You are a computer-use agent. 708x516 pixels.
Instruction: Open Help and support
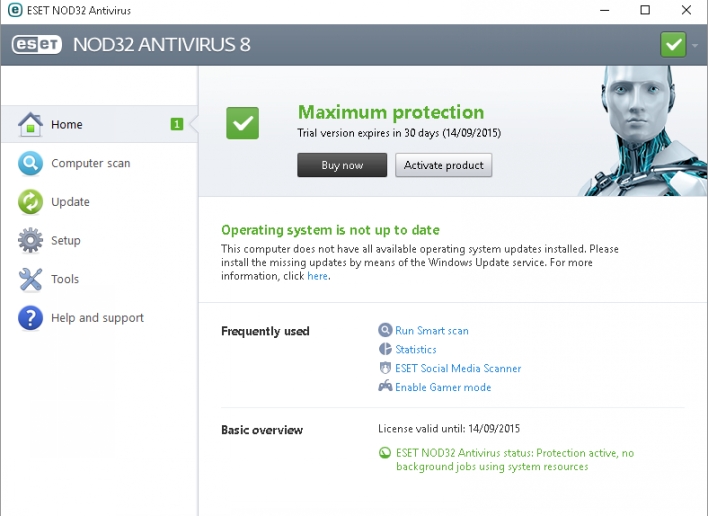pyautogui.click(x=99, y=318)
